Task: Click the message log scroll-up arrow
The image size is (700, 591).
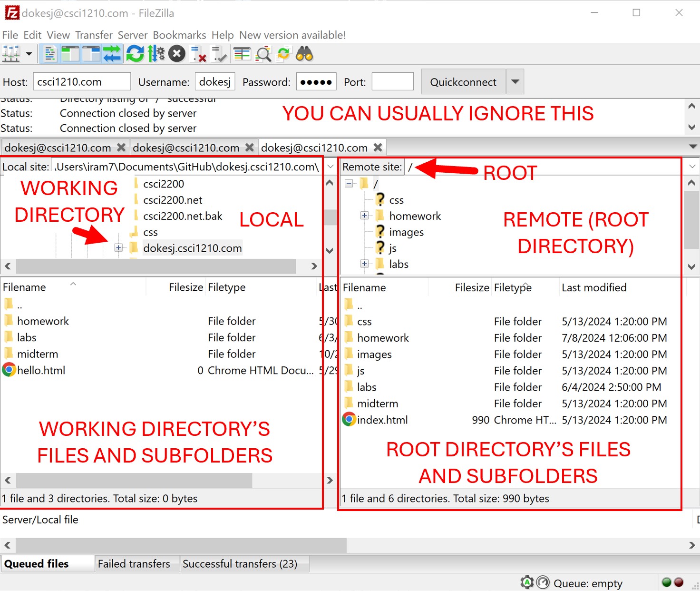Action: 692,106
